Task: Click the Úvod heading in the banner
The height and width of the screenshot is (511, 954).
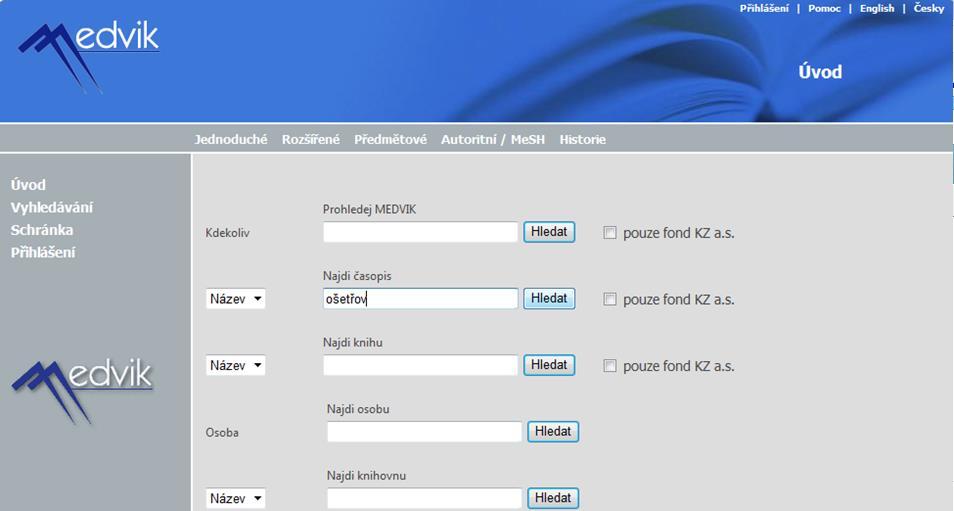Action: click(820, 72)
